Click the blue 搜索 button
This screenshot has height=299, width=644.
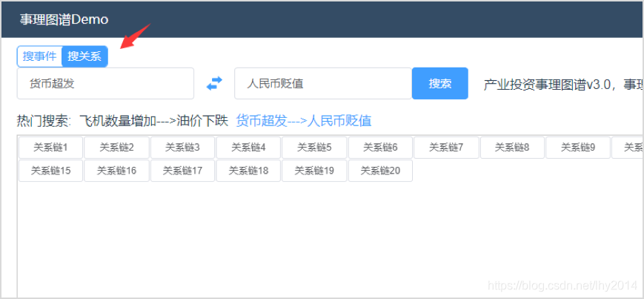pyautogui.click(x=440, y=84)
